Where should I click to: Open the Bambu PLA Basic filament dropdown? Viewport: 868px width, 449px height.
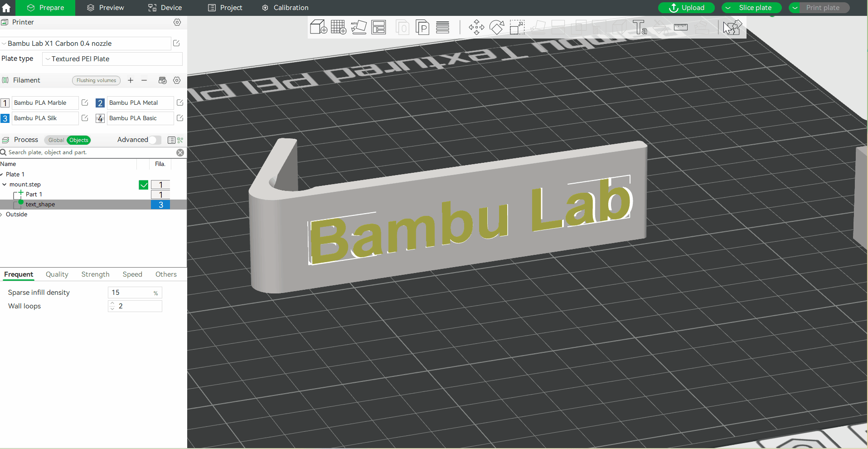140,118
